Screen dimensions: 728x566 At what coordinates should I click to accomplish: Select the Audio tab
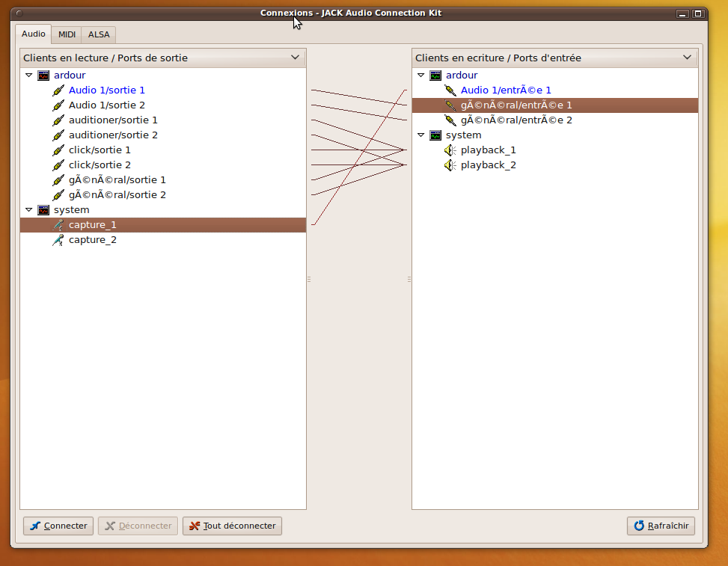click(x=34, y=34)
